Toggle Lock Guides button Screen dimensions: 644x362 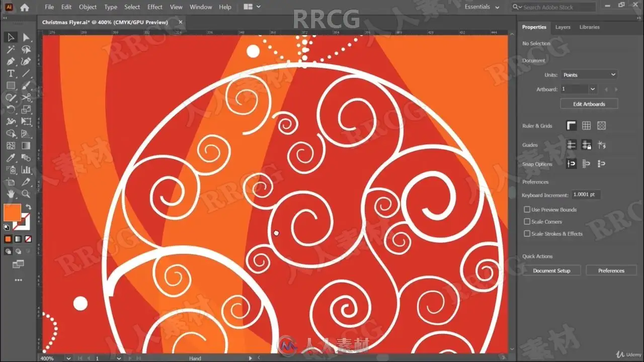click(x=586, y=145)
